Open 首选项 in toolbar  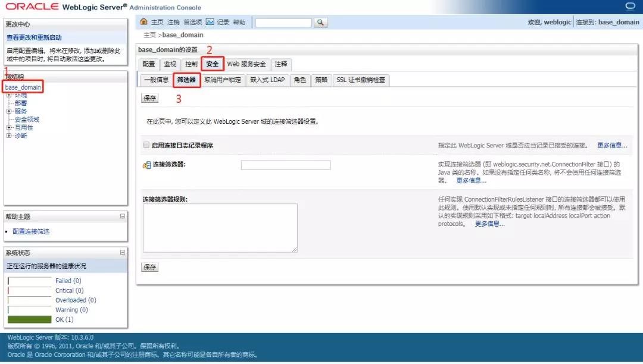[193, 22]
